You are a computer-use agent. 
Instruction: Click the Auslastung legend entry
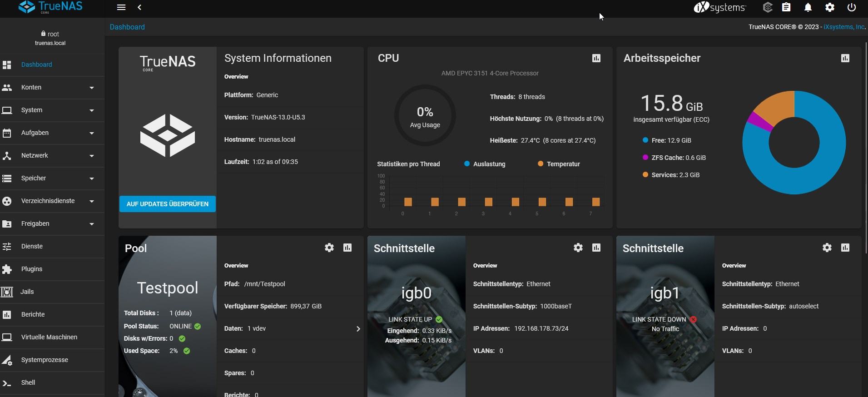coord(485,164)
